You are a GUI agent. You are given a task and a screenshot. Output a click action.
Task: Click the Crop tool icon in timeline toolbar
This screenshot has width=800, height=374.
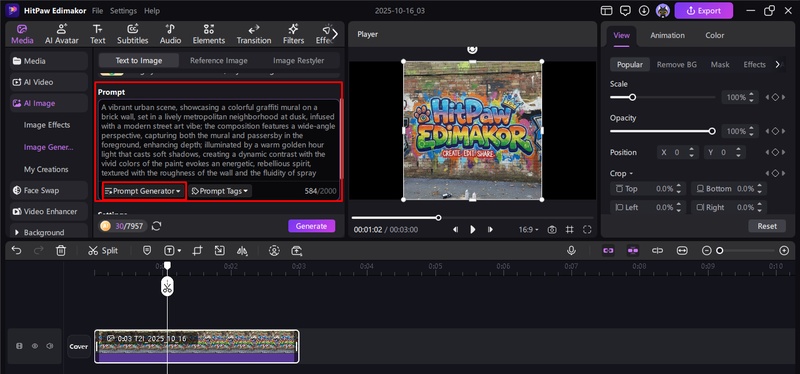coord(197,251)
